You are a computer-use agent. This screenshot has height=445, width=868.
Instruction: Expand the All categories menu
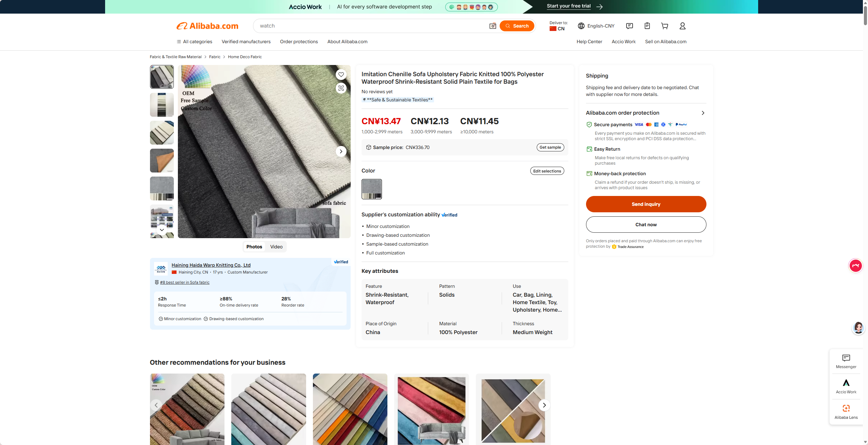(194, 42)
